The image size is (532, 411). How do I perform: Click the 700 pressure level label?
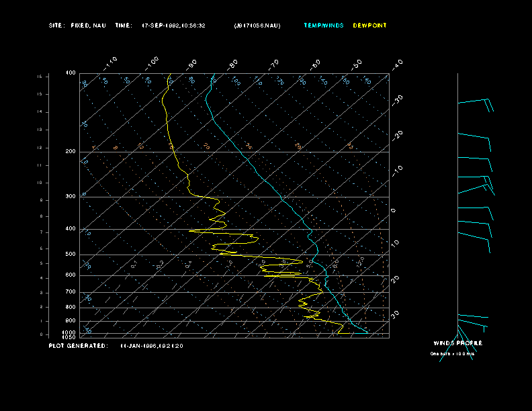coord(71,291)
